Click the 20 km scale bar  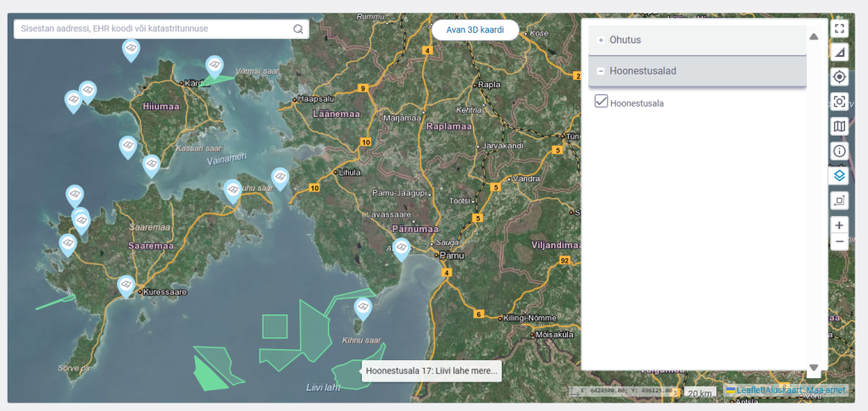699,392
